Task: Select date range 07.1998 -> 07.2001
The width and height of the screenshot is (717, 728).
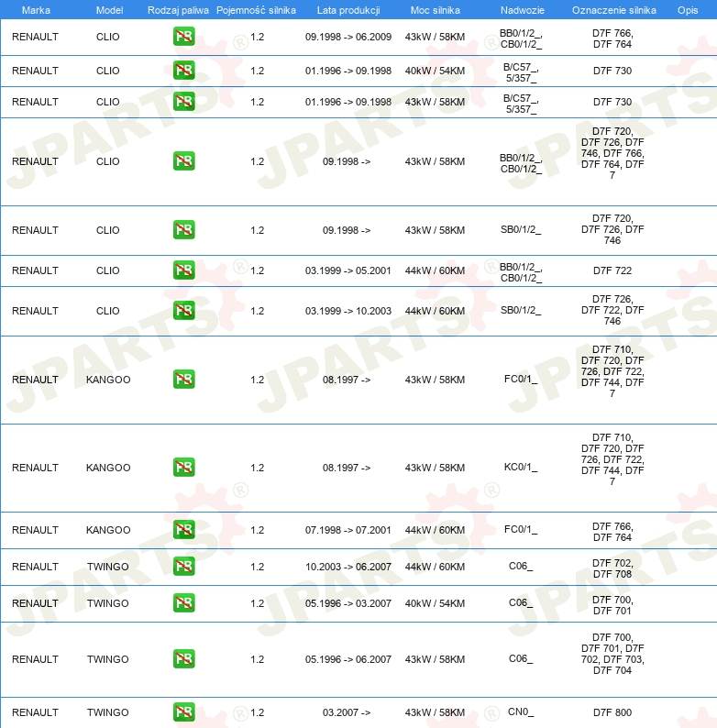Action: coord(348,530)
